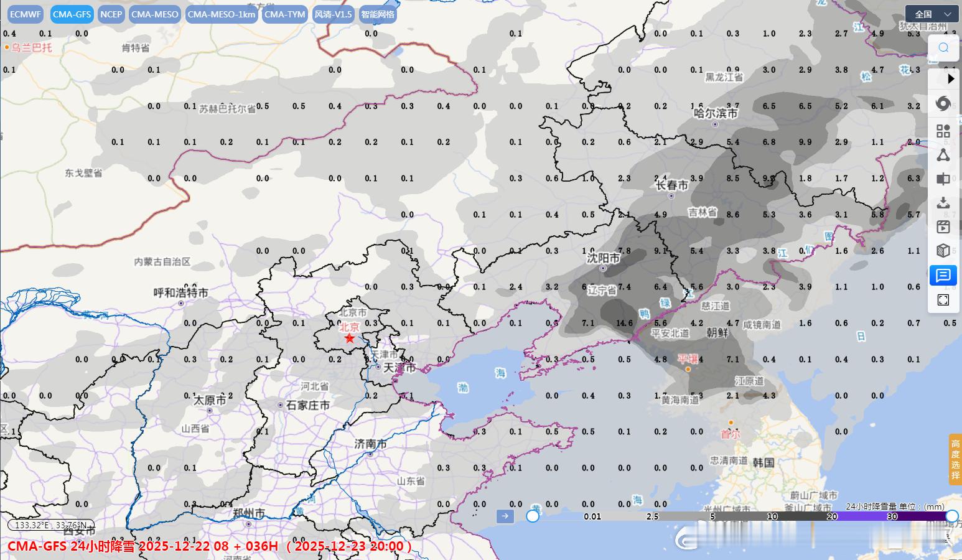The height and width of the screenshot is (560, 962).
Task: Toggle the highlighted comment annotation tool
Action: tap(943, 276)
